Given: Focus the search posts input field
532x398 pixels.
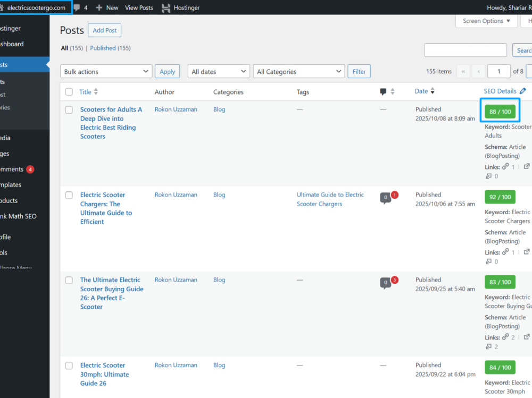Looking at the screenshot, I should pos(465,50).
